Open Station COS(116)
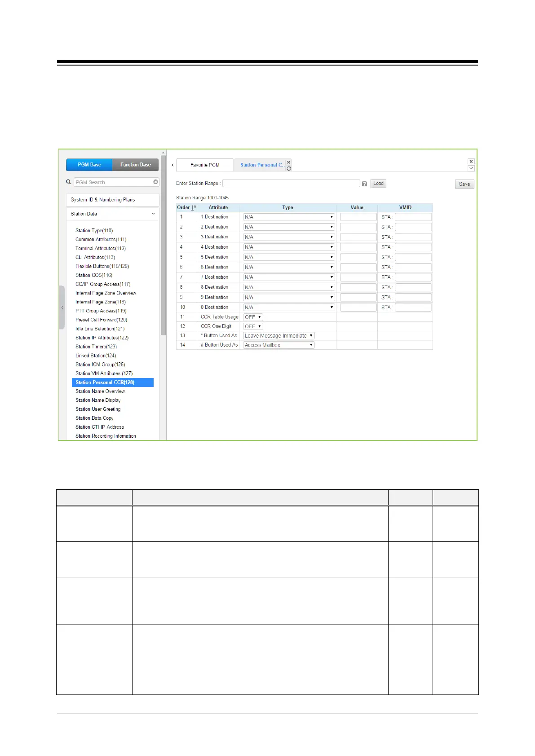Image resolution: width=535 pixels, height=756 pixels. tap(93, 275)
